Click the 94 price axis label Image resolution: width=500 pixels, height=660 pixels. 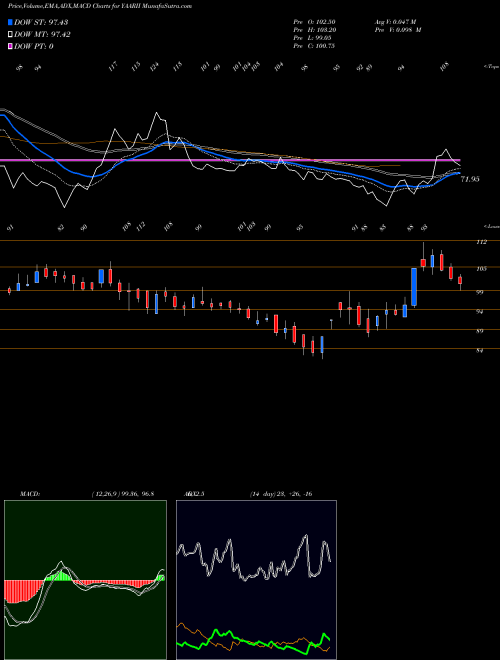click(x=480, y=311)
